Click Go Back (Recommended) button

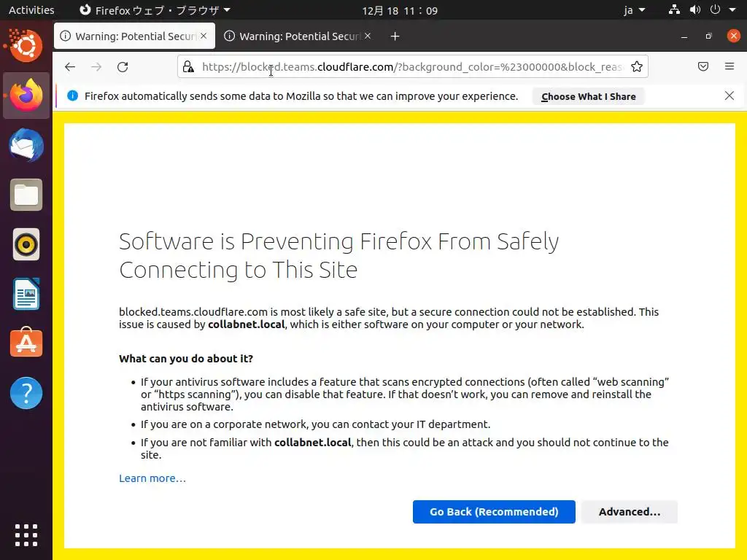(494, 512)
